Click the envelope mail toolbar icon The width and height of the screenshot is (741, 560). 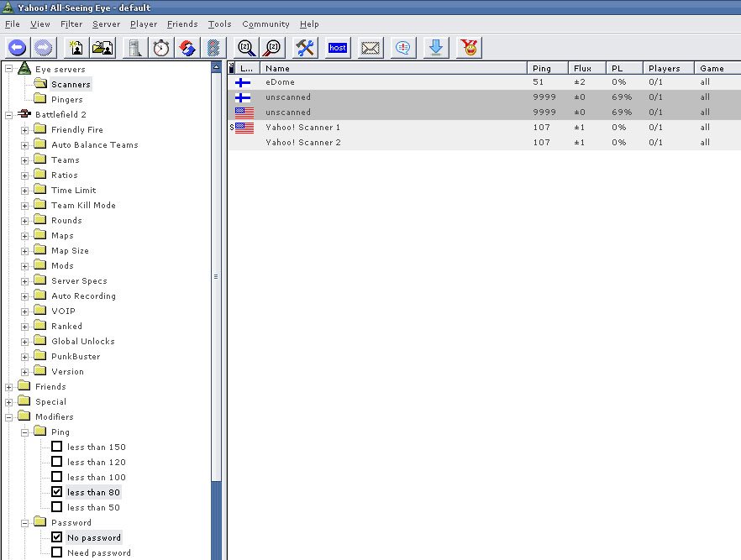click(370, 48)
